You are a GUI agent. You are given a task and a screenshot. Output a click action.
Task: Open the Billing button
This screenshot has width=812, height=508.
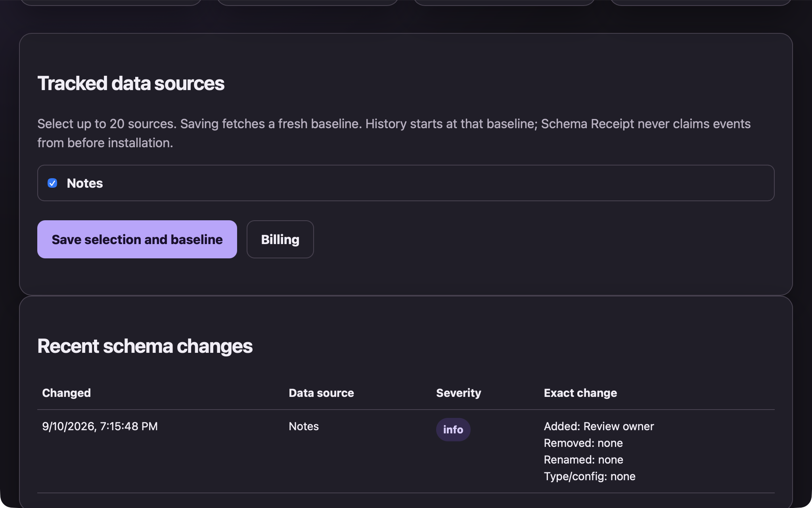(x=280, y=239)
